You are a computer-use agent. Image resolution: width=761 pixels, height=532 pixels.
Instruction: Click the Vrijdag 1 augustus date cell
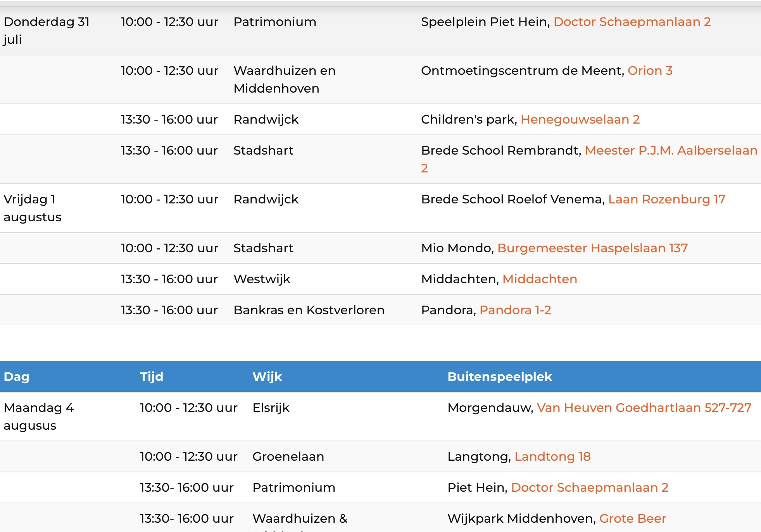click(33, 208)
